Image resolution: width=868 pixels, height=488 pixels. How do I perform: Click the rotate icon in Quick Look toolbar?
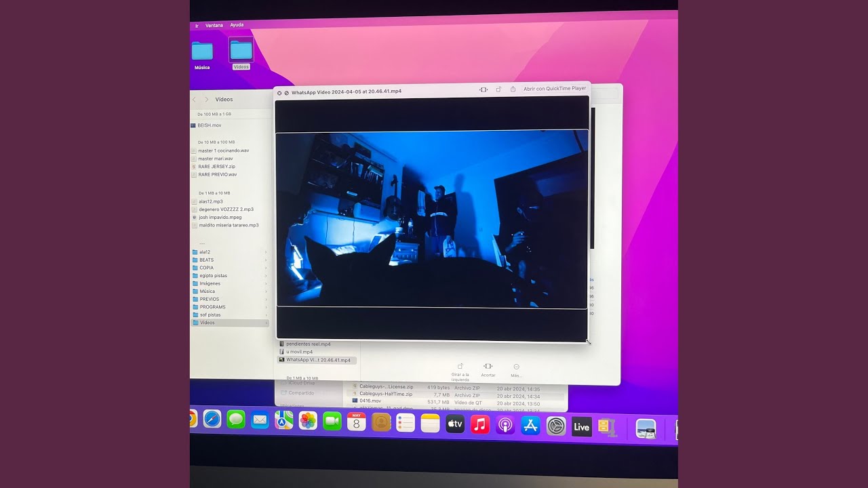click(498, 89)
